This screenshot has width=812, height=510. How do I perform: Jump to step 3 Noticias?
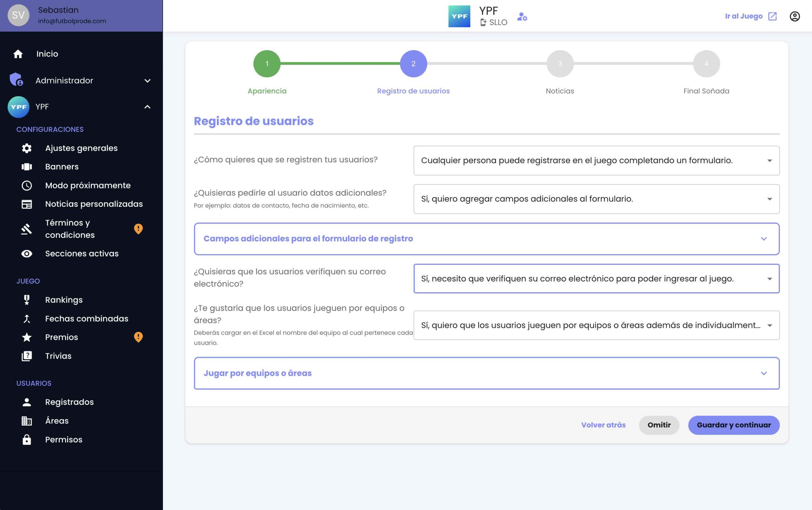click(x=560, y=64)
